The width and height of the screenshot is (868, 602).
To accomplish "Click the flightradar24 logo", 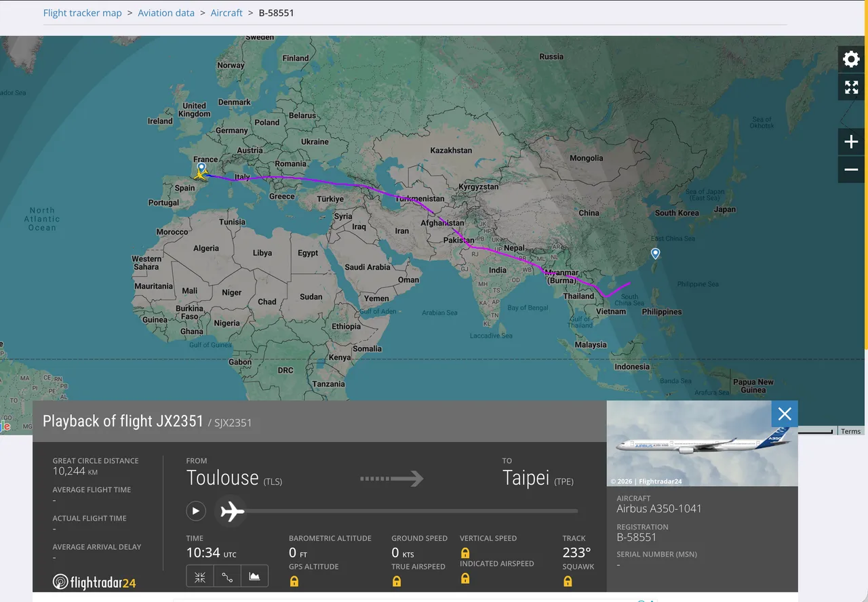I will [94, 581].
